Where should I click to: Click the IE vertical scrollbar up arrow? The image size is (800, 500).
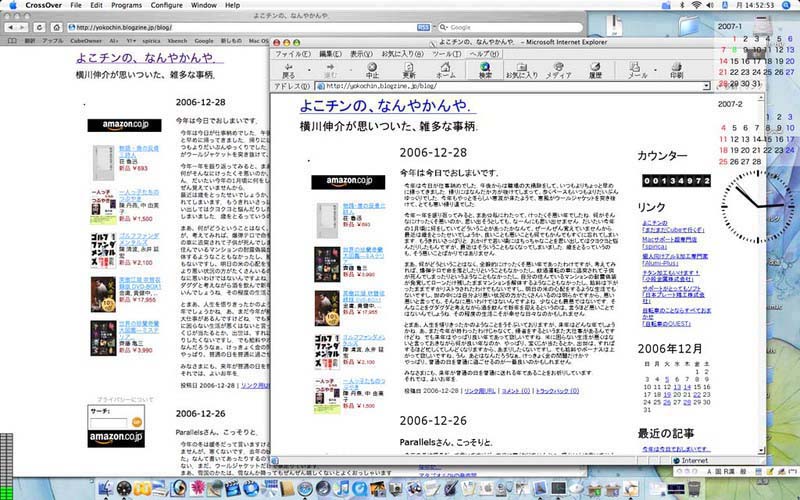coord(761,97)
